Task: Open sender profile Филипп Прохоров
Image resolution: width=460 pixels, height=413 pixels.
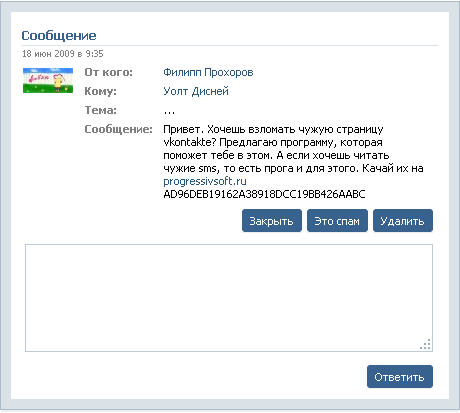Action: [x=208, y=72]
